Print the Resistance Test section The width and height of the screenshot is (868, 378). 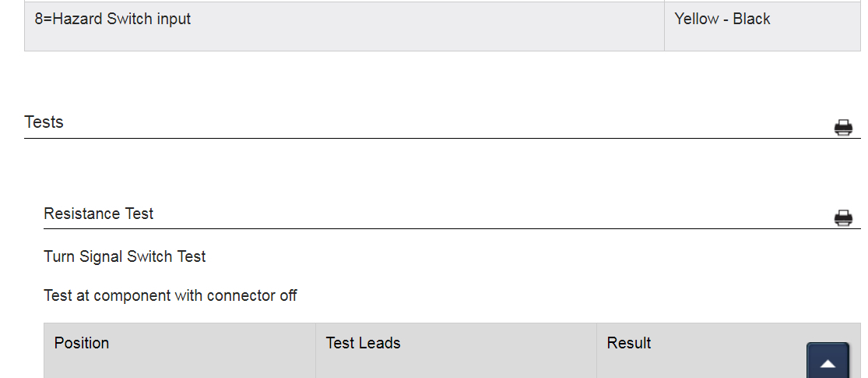843,218
